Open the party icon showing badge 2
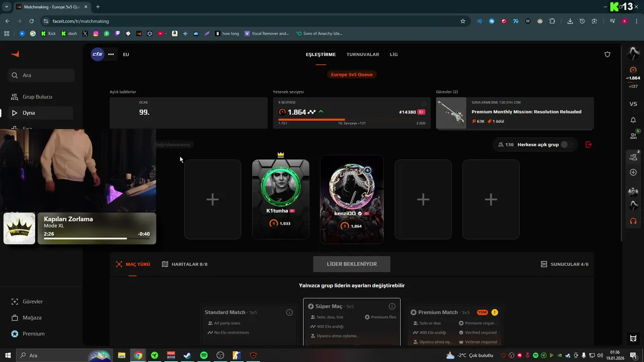 coord(633,156)
